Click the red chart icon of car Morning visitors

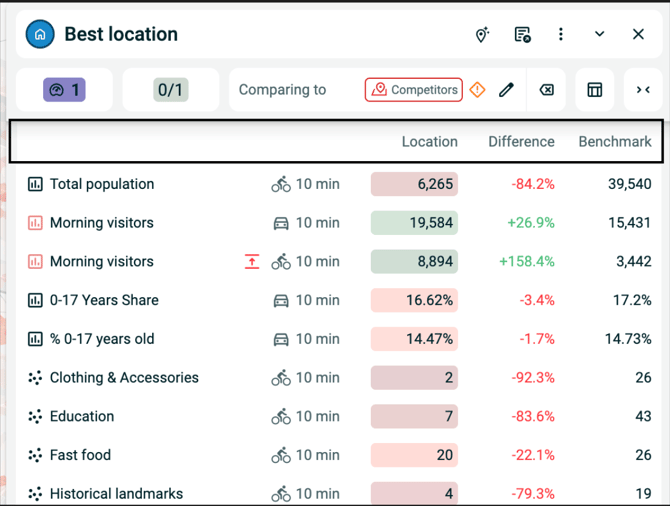point(35,223)
